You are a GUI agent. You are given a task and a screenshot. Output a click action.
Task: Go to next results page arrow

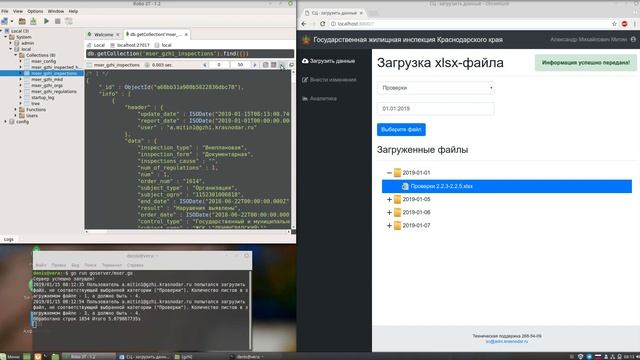255,65
